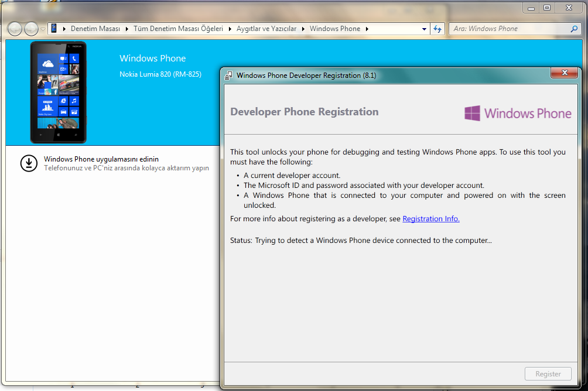Screen dimensions: 588x391
Task: Open 'Windows Phone uygulamasını edinin' link
Action: (x=101, y=159)
